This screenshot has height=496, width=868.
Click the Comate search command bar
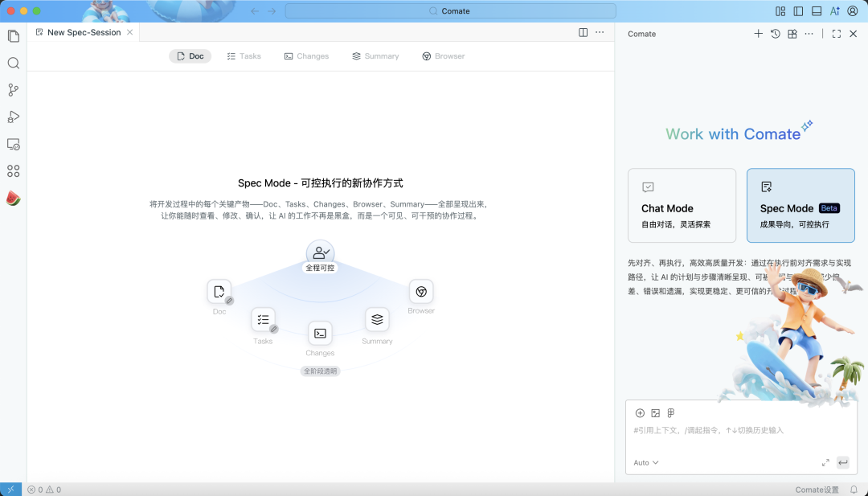click(x=450, y=11)
